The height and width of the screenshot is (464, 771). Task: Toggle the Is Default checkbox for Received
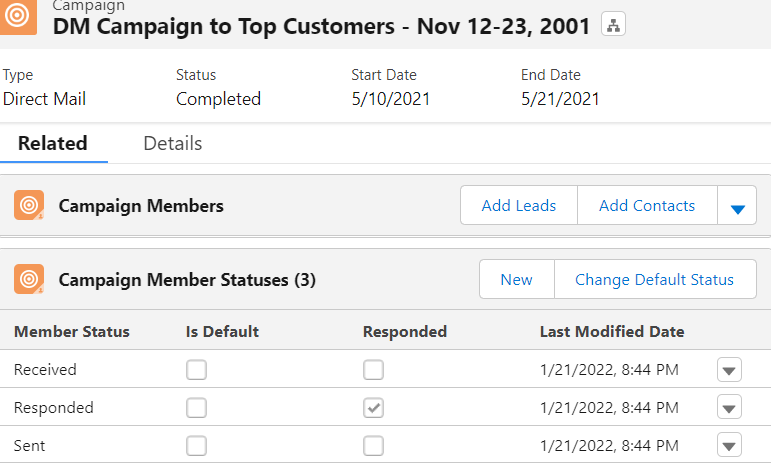coord(196,370)
